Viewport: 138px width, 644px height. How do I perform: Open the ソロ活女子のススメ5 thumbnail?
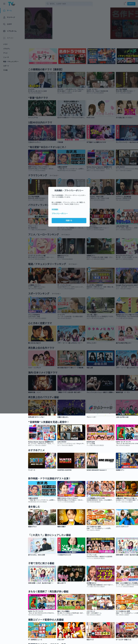click(71, 545)
